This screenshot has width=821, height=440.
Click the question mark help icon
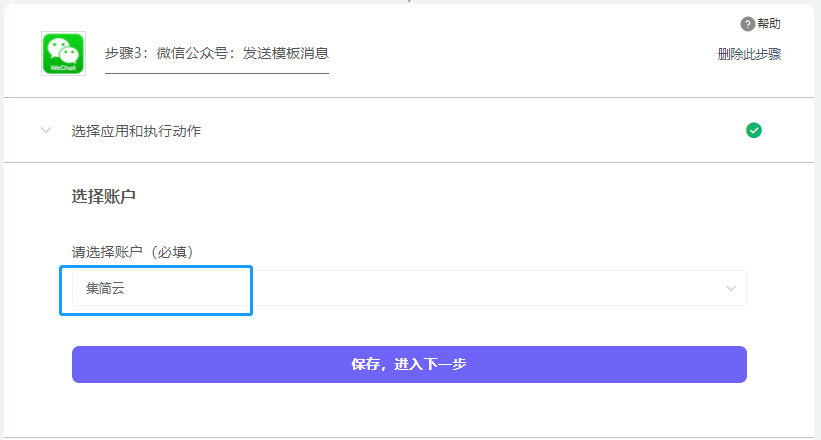(x=747, y=24)
